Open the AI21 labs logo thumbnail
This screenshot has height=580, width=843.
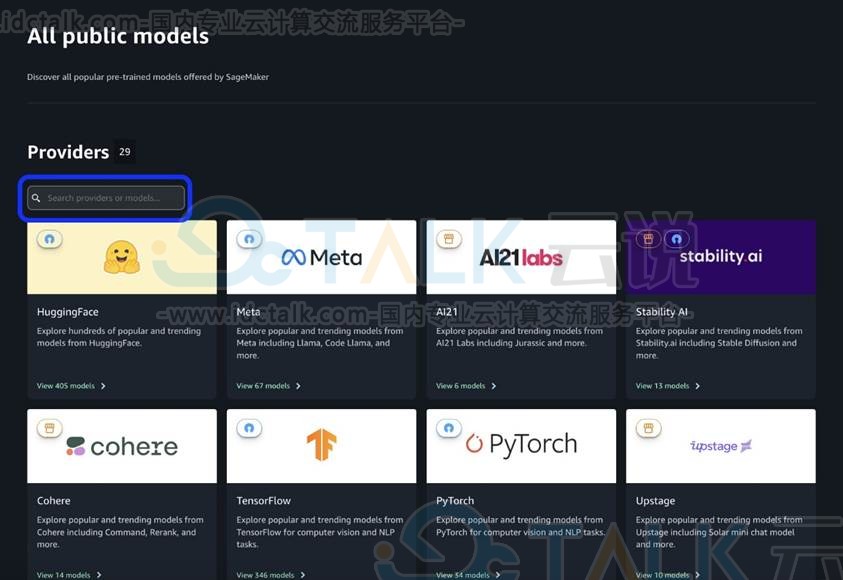click(x=521, y=257)
